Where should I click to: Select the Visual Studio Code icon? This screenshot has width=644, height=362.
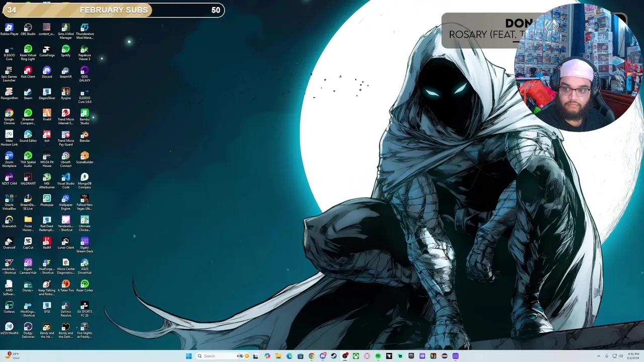(66, 181)
